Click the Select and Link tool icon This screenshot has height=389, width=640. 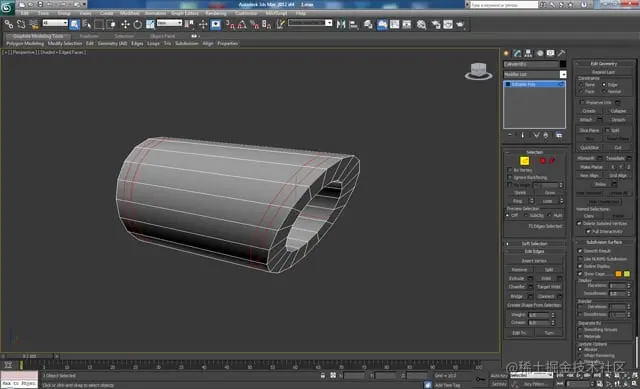(9, 24)
